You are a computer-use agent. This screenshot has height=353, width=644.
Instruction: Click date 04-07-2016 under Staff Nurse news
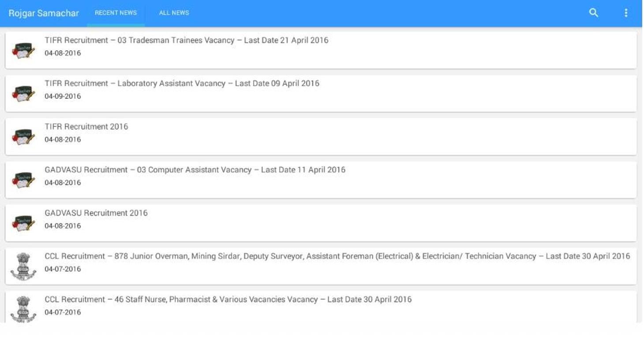pyautogui.click(x=63, y=312)
